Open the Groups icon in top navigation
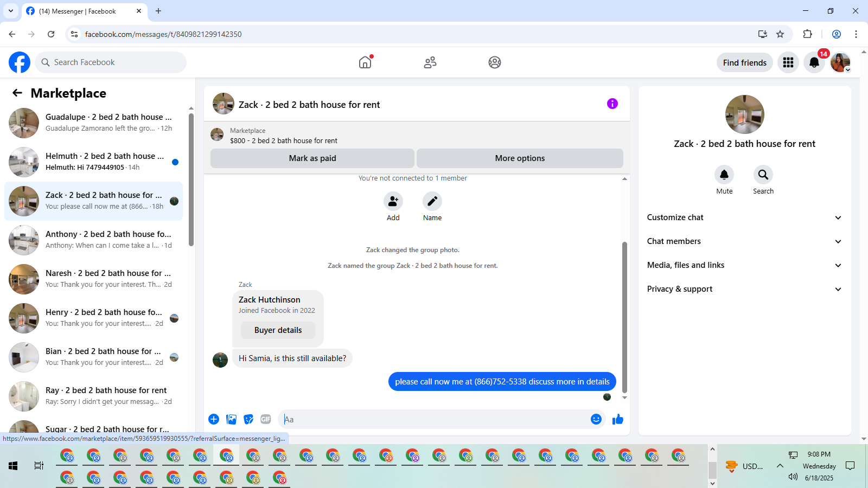This screenshot has height=488, width=868. tap(495, 62)
